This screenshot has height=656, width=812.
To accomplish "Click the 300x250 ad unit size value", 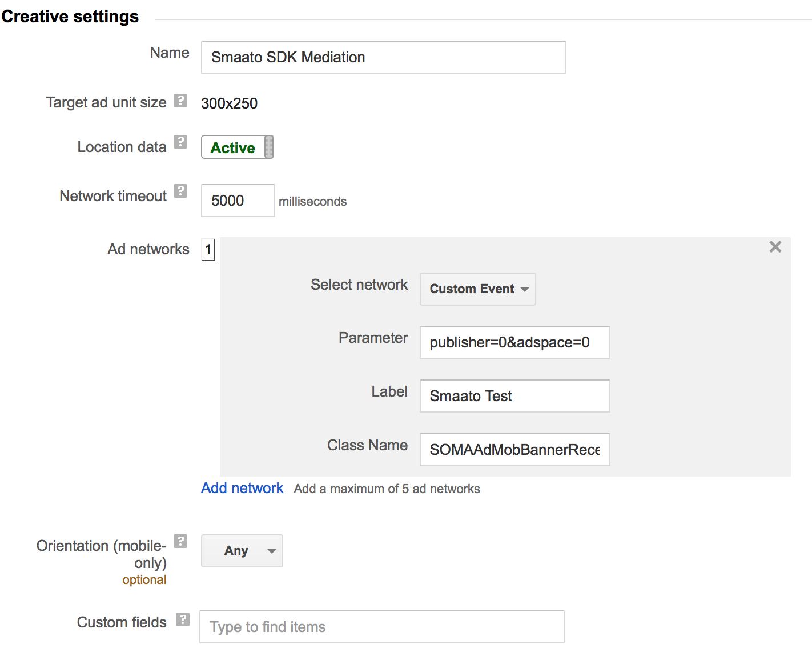I will pos(230,103).
